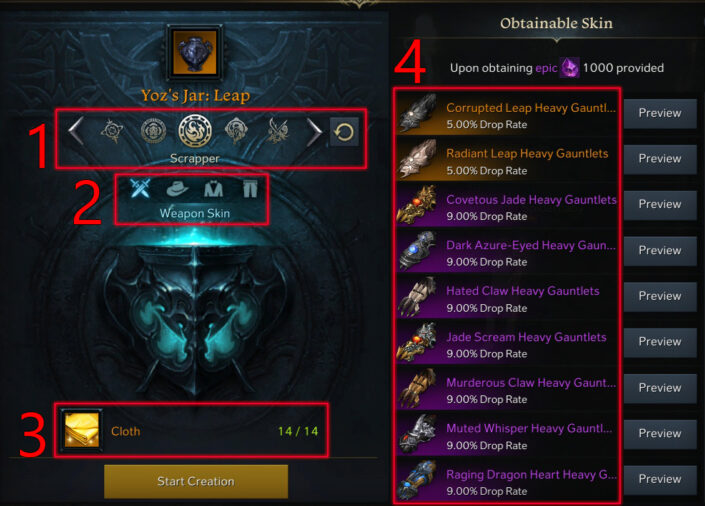Preview Corrupted Leap Heavy Gauntlets
The width and height of the screenshot is (705, 506).
[660, 113]
